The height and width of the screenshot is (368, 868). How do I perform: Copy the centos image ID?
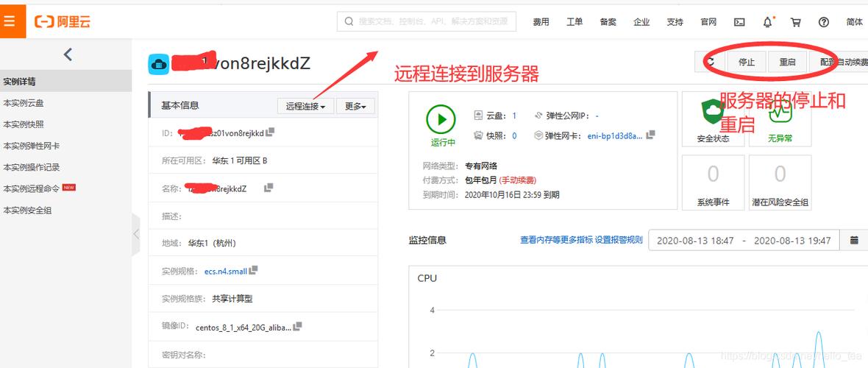point(297,326)
